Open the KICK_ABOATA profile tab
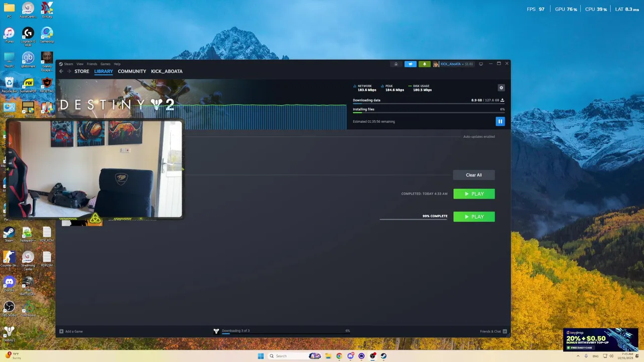Image resolution: width=644 pixels, height=362 pixels. pyautogui.click(x=167, y=71)
